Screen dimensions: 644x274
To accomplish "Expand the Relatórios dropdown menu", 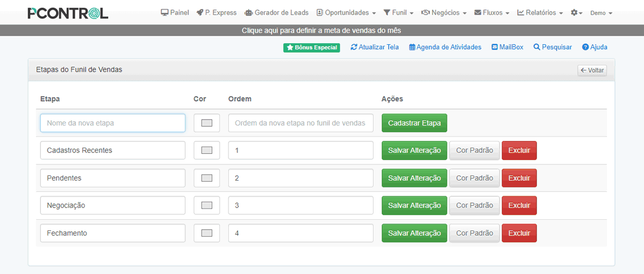I will pos(540,13).
